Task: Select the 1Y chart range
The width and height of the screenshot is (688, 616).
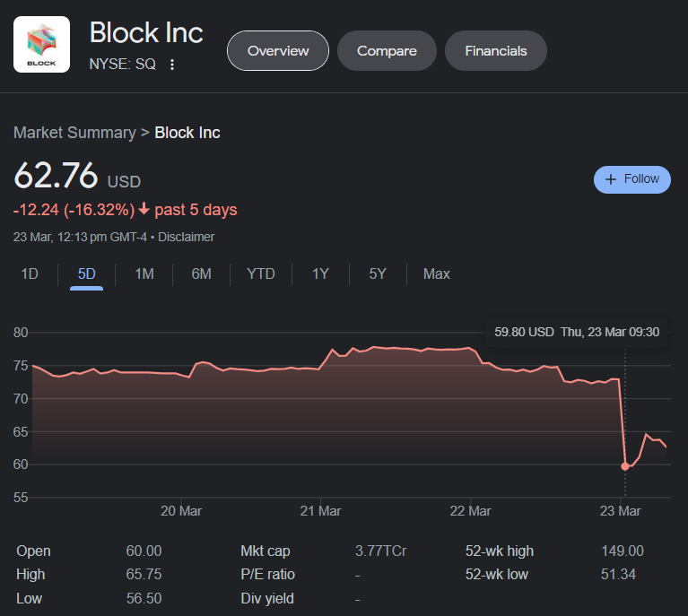Action: pos(320,273)
